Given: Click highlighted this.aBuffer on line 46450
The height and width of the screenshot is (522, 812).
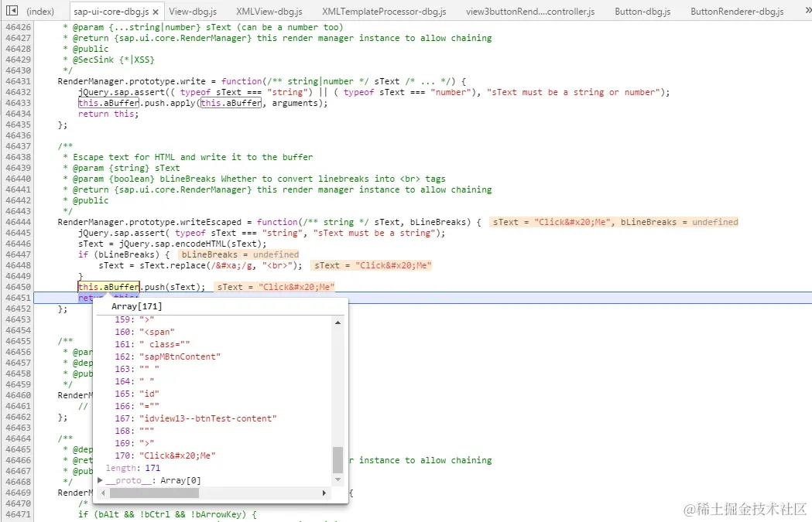Looking at the screenshot, I should coord(108,287).
